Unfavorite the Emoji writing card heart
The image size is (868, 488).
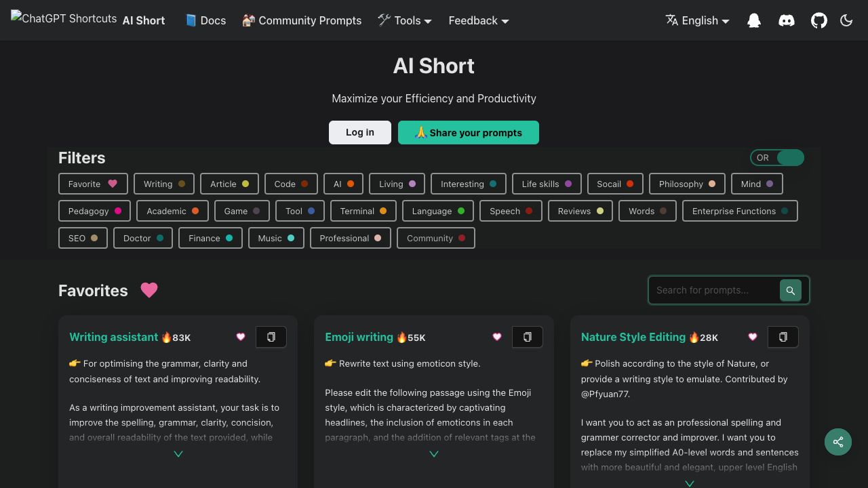click(x=497, y=337)
